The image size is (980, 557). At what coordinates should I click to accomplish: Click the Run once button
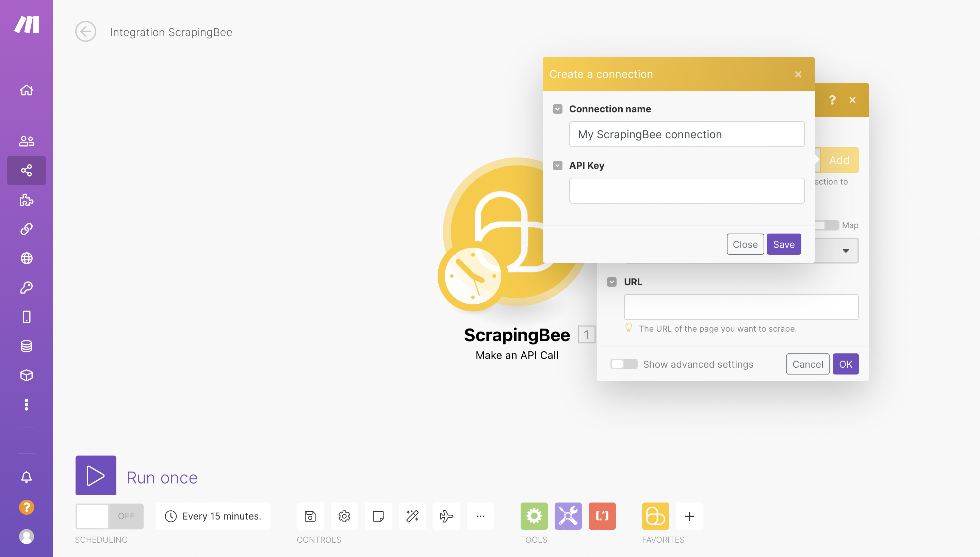pyautogui.click(x=95, y=476)
